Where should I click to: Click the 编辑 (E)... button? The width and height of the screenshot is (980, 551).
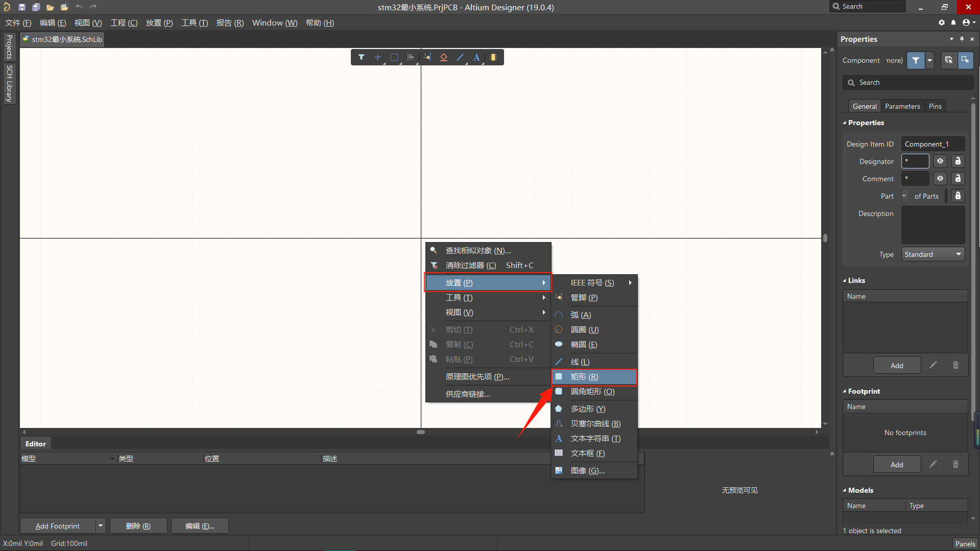coord(200,525)
